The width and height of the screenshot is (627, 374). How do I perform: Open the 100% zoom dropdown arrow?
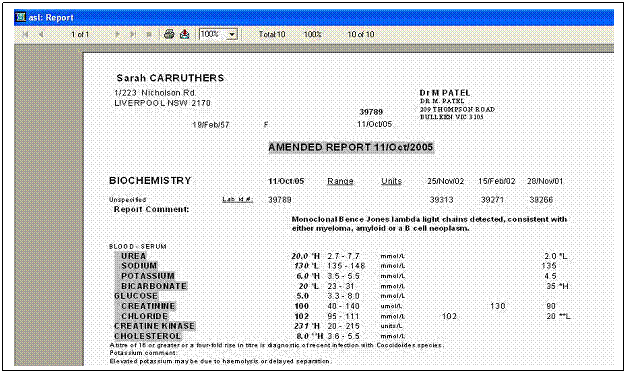tap(232, 35)
